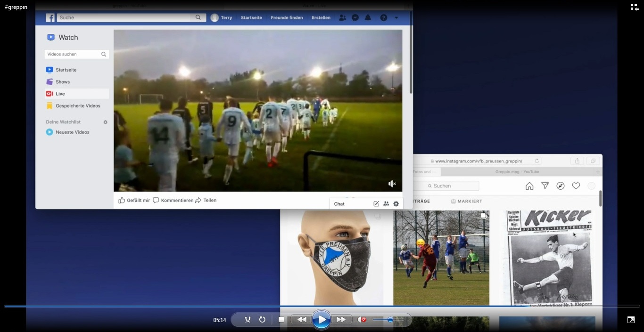This screenshot has width=644, height=332.
Task: Open the Chat options gear
Action: (x=396, y=204)
